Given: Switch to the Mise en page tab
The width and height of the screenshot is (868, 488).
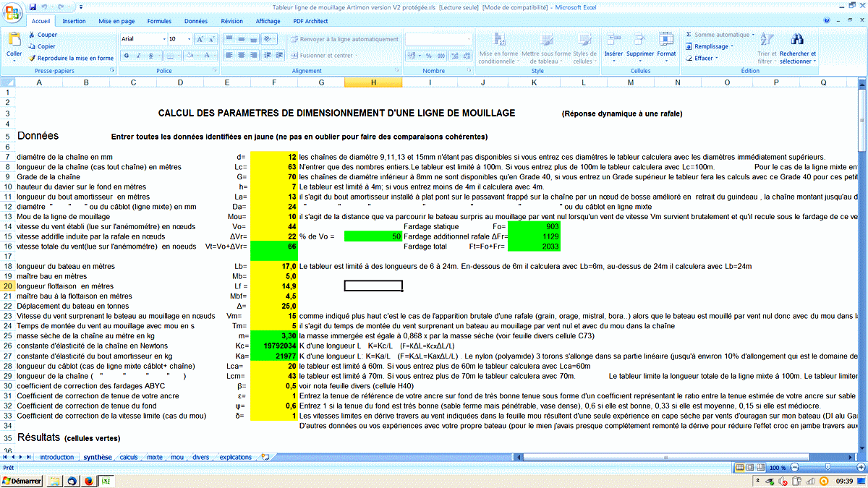Looking at the screenshot, I should point(116,21).
